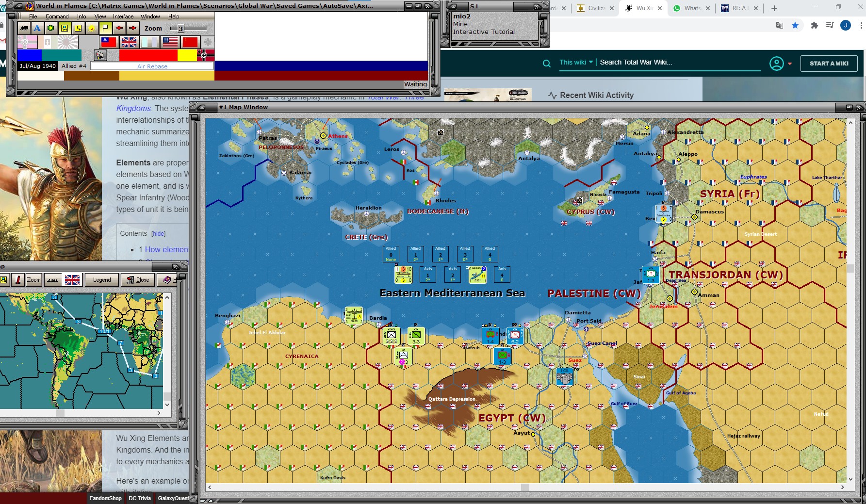Viewport: 866px width, 504px height.
Task: Select the Communist China red flag button
Action: pyautogui.click(x=190, y=42)
